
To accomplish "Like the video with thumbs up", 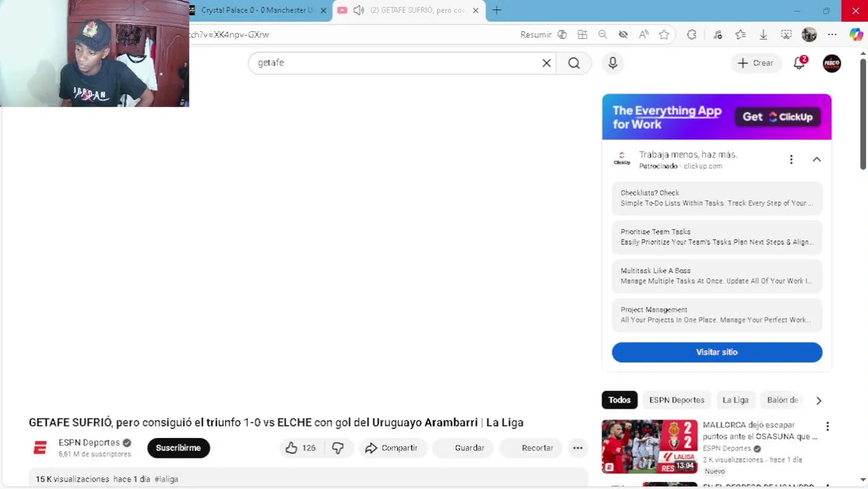I will [x=301, y=448].
